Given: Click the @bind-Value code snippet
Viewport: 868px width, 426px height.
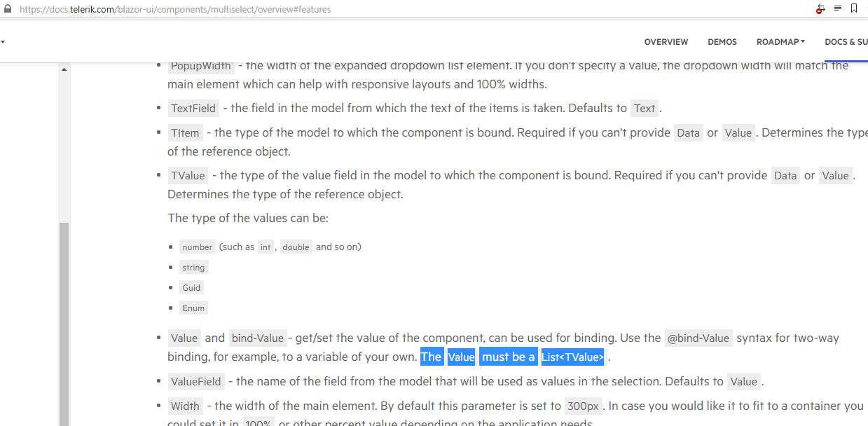Looking at the screenshot, I should (698, 338).
